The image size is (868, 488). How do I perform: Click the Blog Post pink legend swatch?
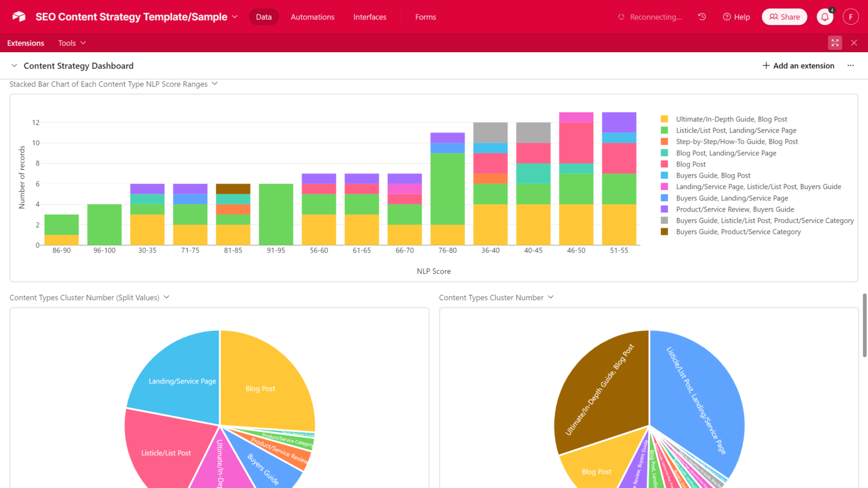pyautogui.click(x=664, y=164)
